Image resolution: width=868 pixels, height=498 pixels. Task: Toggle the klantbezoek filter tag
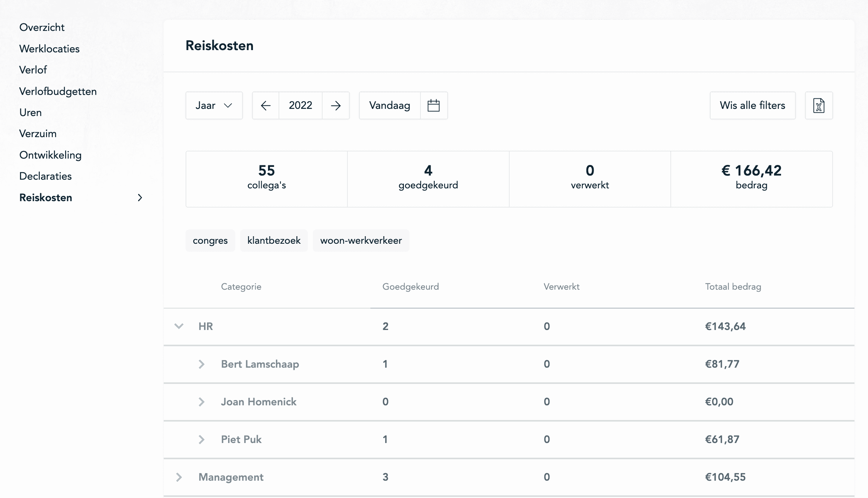point(274,240)
